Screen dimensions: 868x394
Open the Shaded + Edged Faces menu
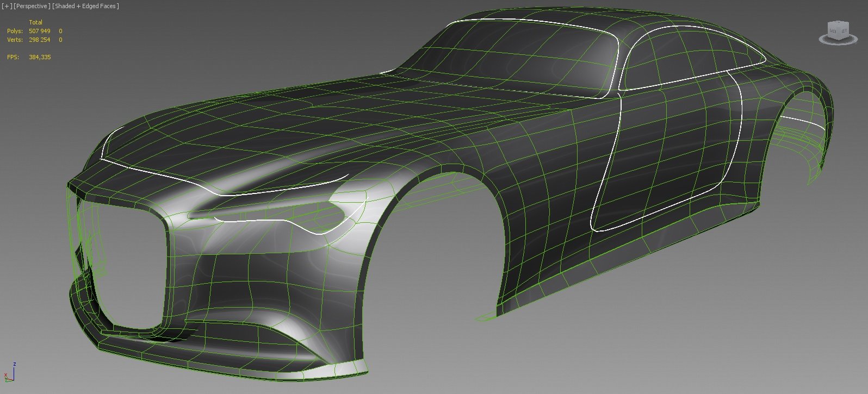pos(85,6)
